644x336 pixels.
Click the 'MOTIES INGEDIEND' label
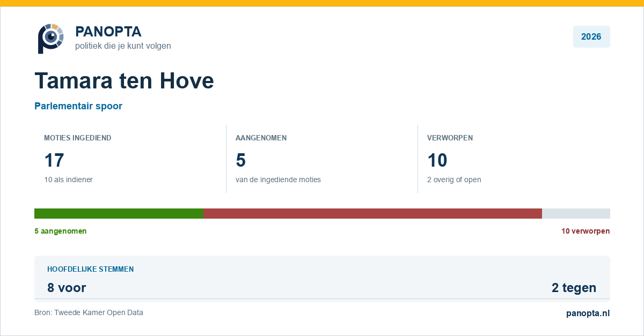78,138
